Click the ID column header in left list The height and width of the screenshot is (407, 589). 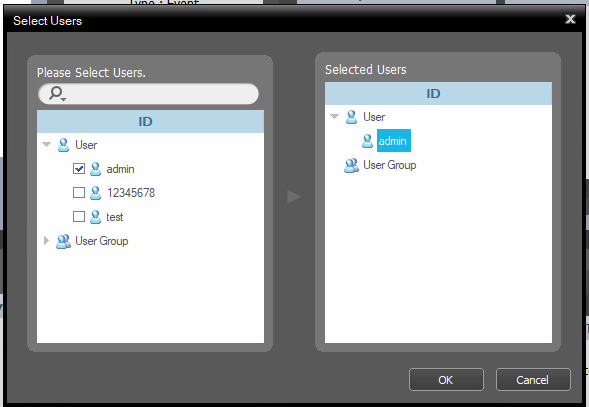[x=150, y=121]
